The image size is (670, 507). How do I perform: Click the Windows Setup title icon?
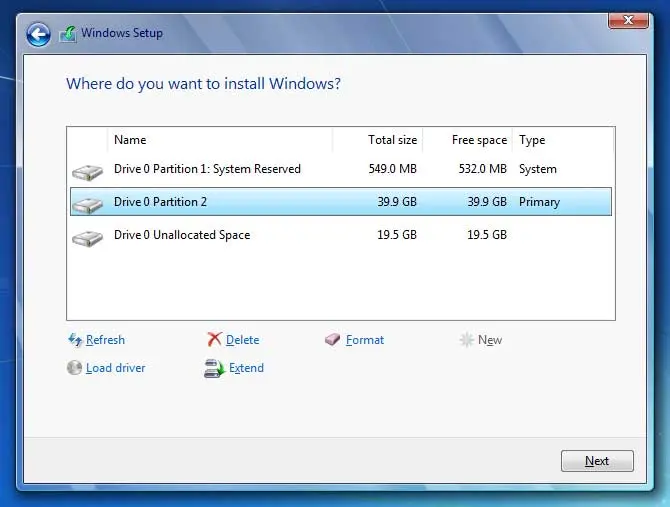pos(68,35)
